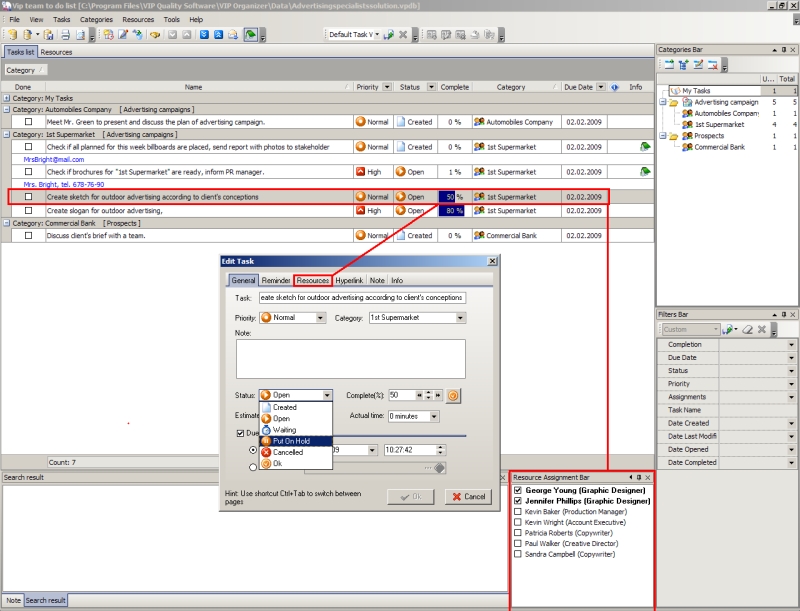Click first icon in Categories Bar toolbar
The height and width of the screenshot is (611, 800).
click(667, 65)
